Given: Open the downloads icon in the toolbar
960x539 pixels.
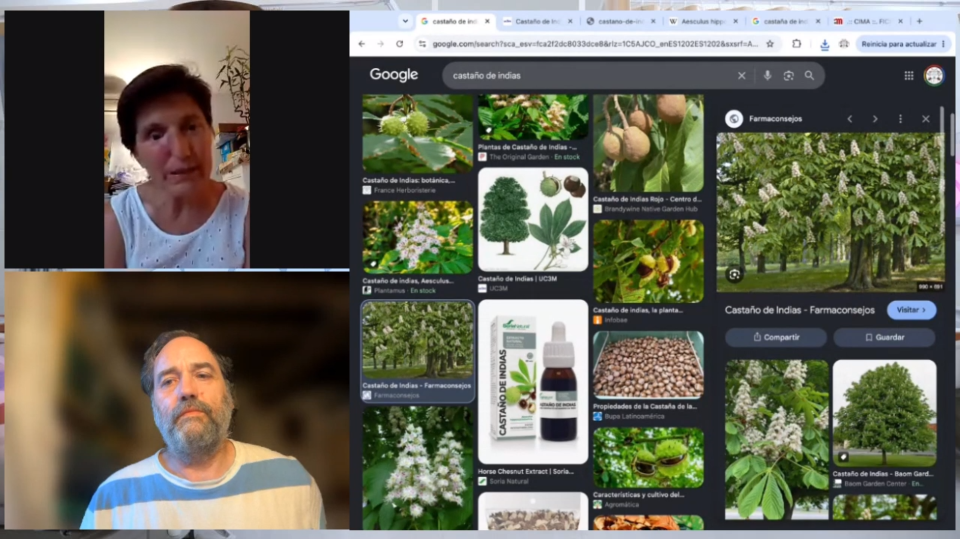Looking at the screenshot, I should click(x=825, y=44).
